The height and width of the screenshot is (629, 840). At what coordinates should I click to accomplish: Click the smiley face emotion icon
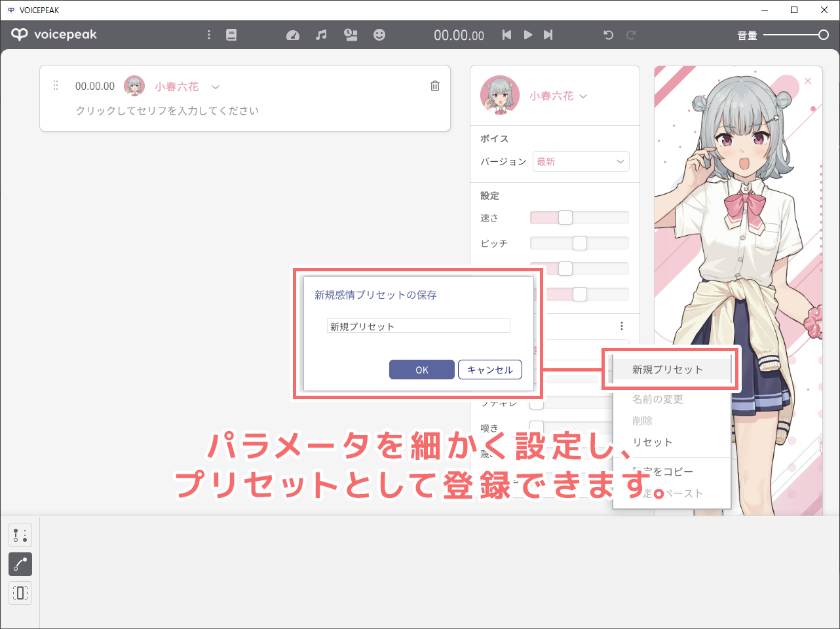pos(379,35)
